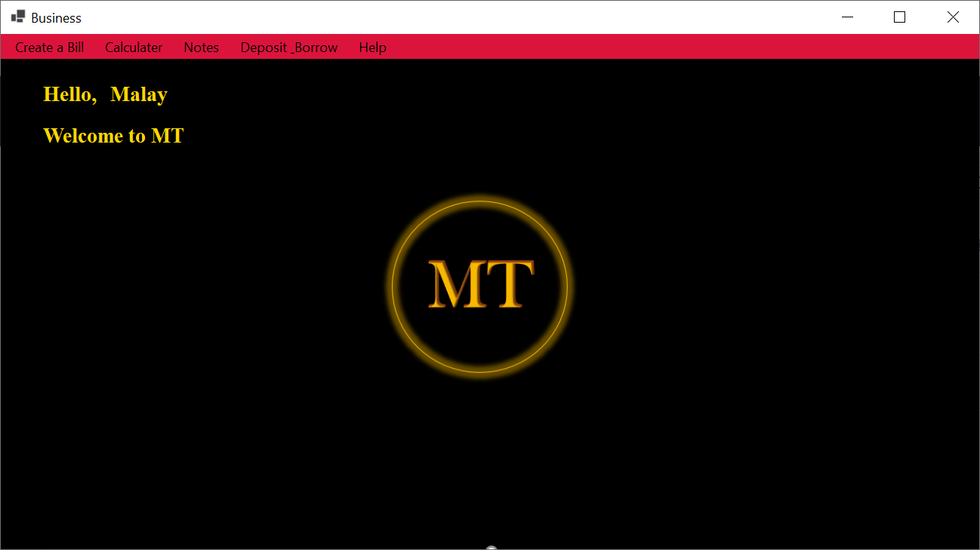Click the Hello, Malay greeting text
Screen dimensions: 980x550
click(x=105, y=94)
